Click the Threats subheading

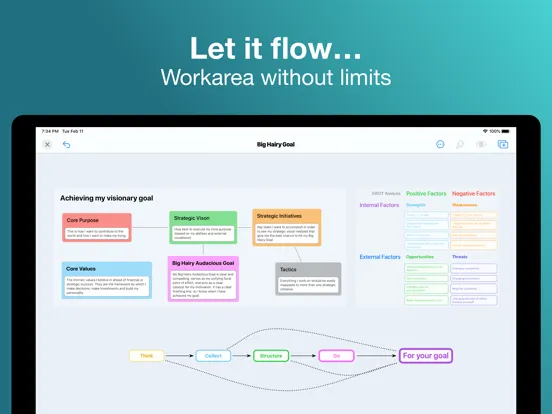click(460, 257)
